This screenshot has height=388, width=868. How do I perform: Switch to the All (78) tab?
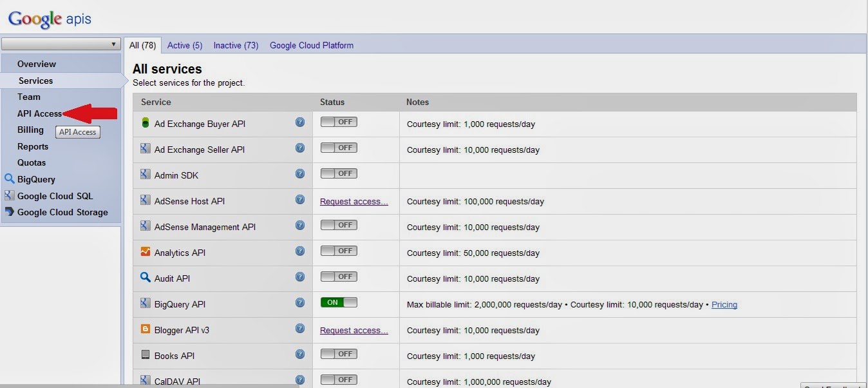click(x=142, y=45)
